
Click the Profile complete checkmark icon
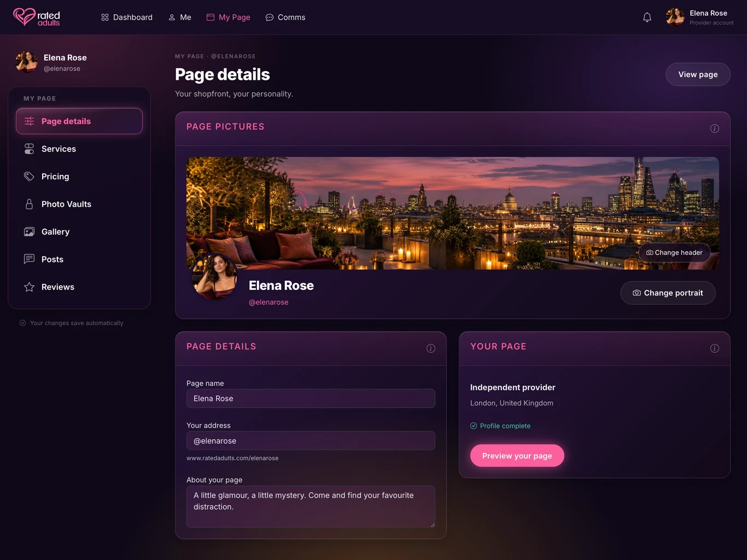474,426
